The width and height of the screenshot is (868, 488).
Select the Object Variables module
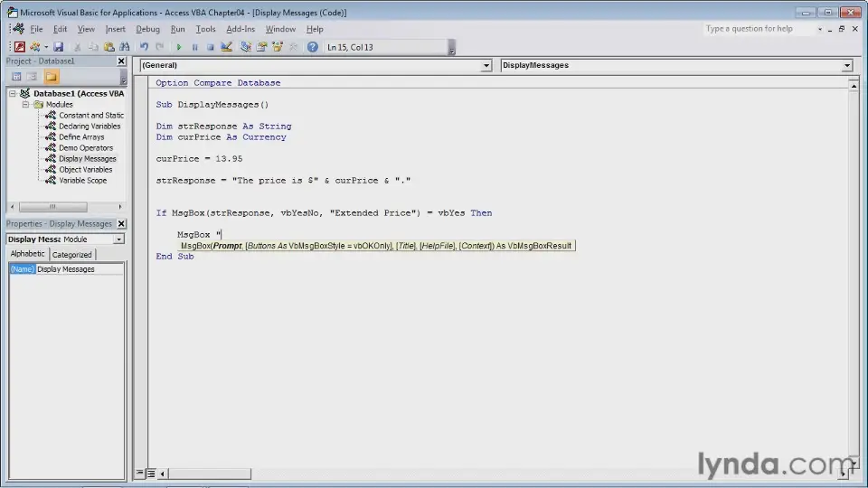click(x=85, y=169)
